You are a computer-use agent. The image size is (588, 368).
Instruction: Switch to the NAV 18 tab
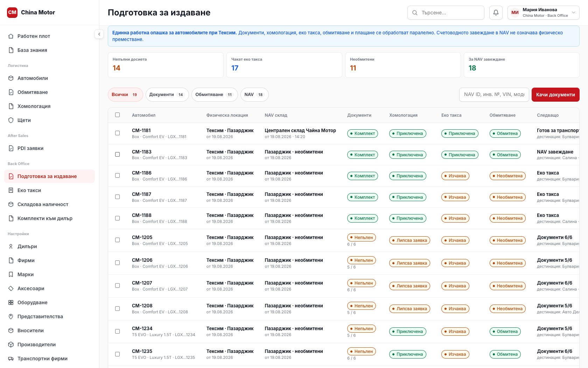[254, 95]
